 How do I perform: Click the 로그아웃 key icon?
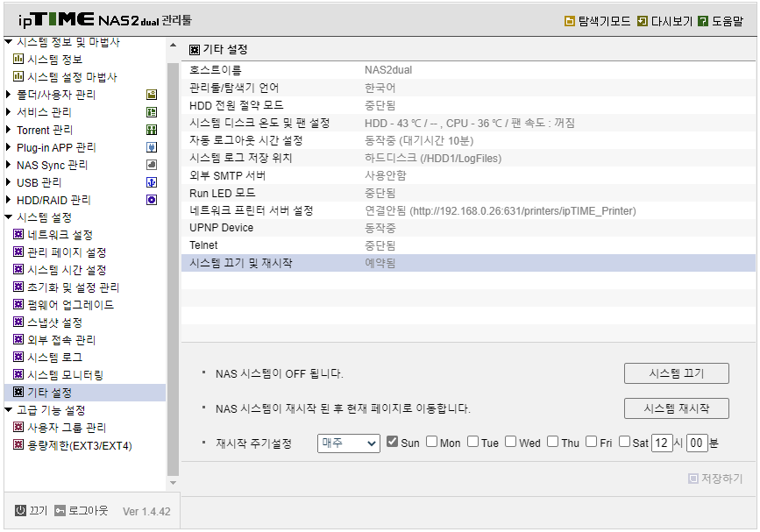[60, 511]
